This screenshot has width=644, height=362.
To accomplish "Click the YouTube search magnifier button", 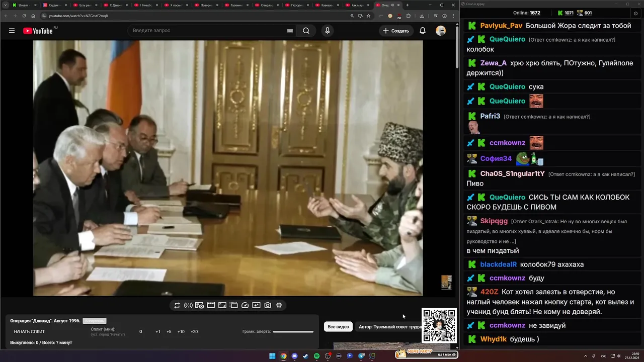I will (306, 31).
